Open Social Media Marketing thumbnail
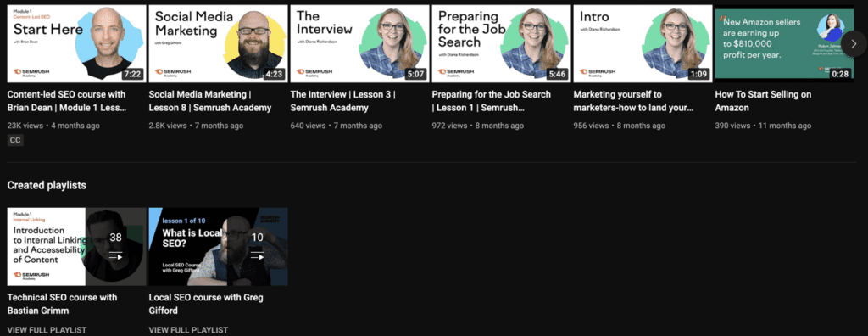This screenshot has height=336, width=868. (x=218, y=44)
